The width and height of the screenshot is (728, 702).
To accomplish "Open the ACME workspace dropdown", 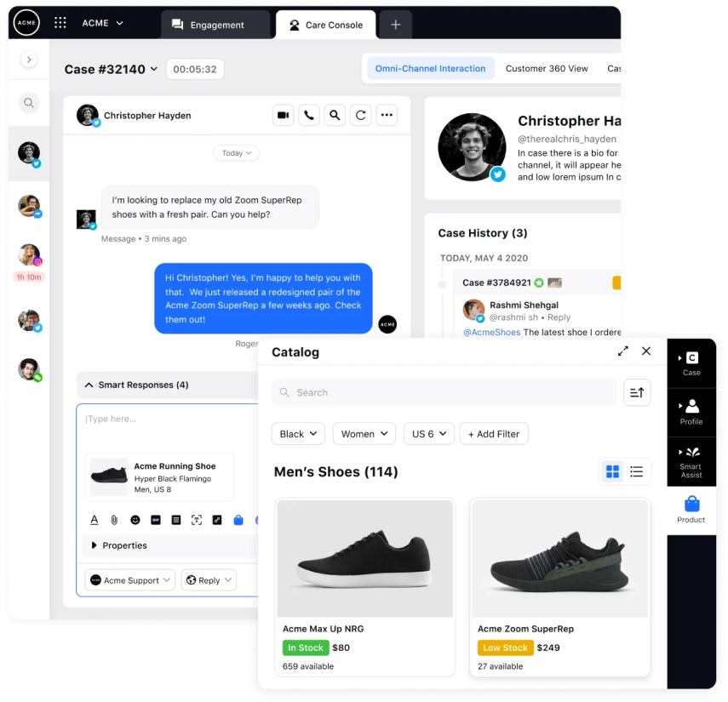I will (x=103, y=23).
